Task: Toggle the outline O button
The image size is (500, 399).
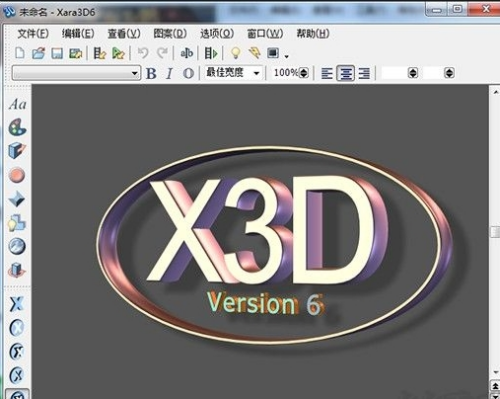Action: (x=188, y=73)
